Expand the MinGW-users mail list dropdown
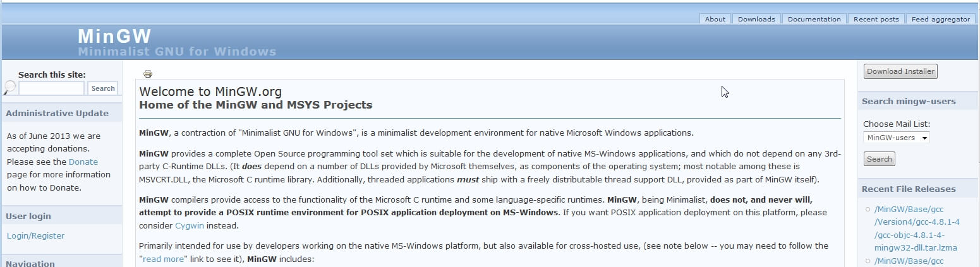This screenshot has width=980, height=267. coord(896,138)
